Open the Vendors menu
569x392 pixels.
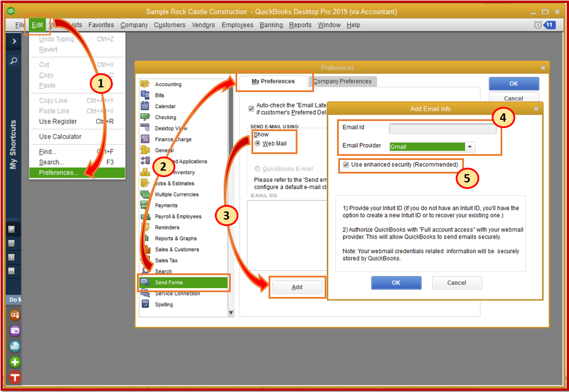(x=203, y=25)
